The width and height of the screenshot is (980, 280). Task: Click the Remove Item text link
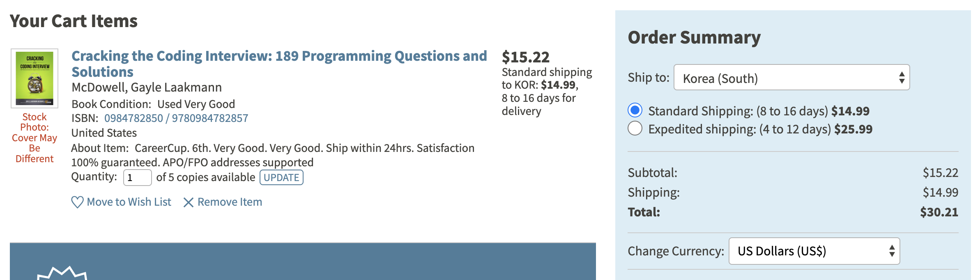(230, 202)
